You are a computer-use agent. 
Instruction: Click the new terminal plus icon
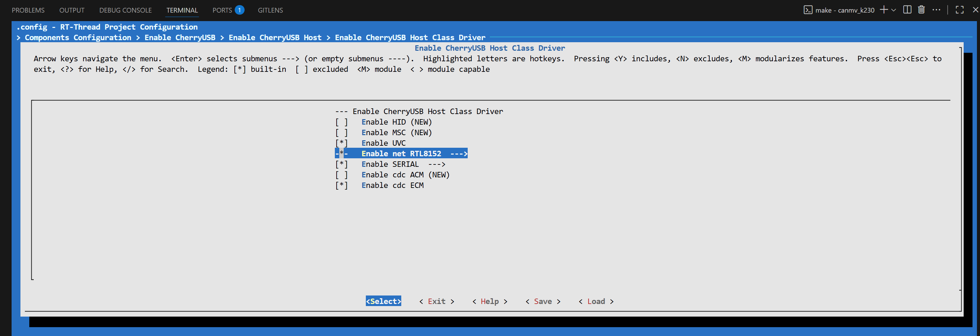click(884, 10)
